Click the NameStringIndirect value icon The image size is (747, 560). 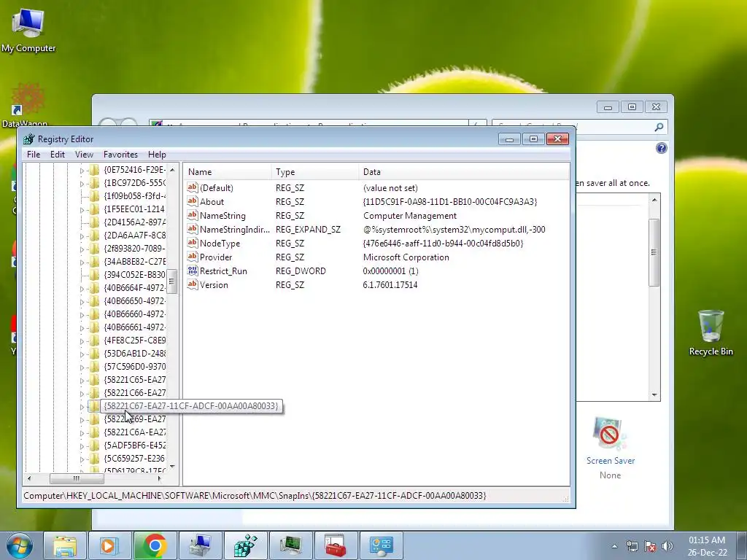[192, 229]
